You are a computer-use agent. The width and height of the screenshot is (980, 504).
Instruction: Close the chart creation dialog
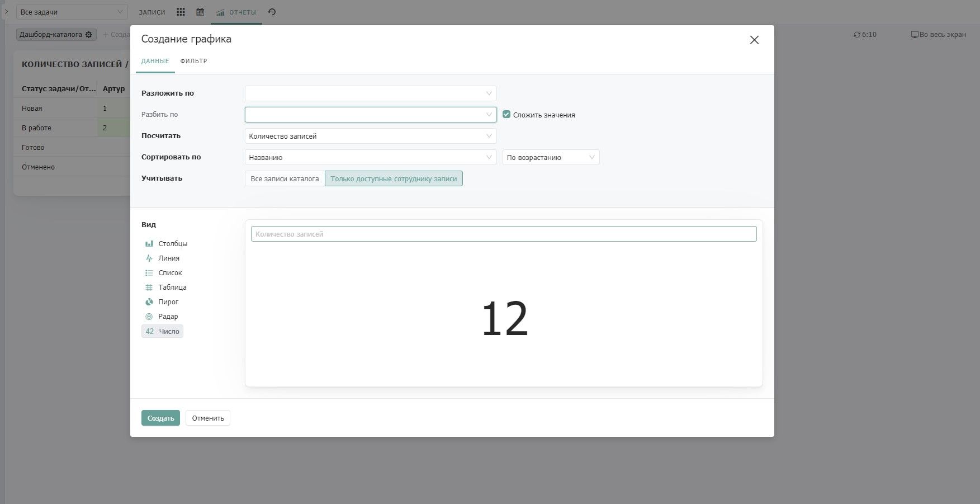tap(754, 40)
